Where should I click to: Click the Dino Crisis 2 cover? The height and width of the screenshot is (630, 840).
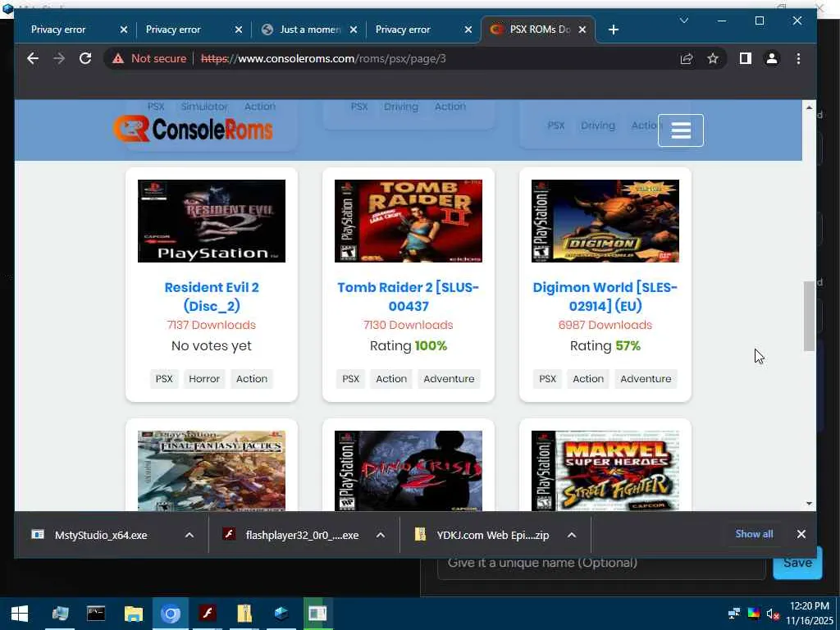pos(409,470)
